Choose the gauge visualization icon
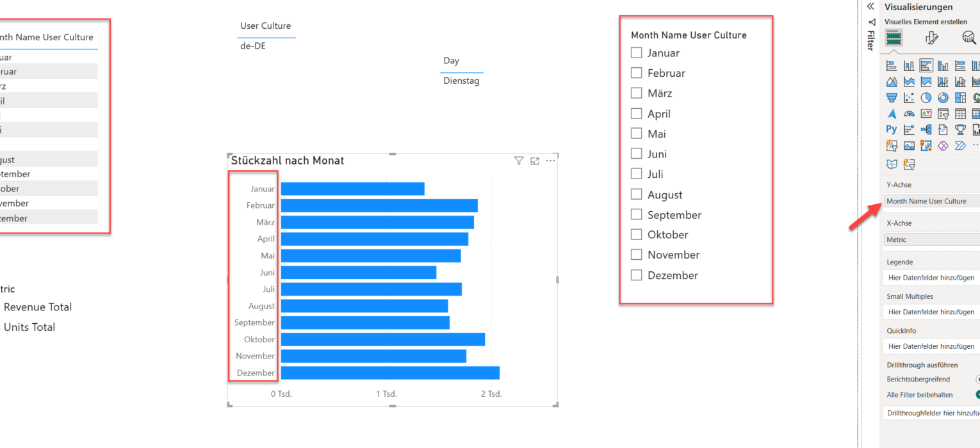This screenshot has width=980, height=448. point(909,114)
